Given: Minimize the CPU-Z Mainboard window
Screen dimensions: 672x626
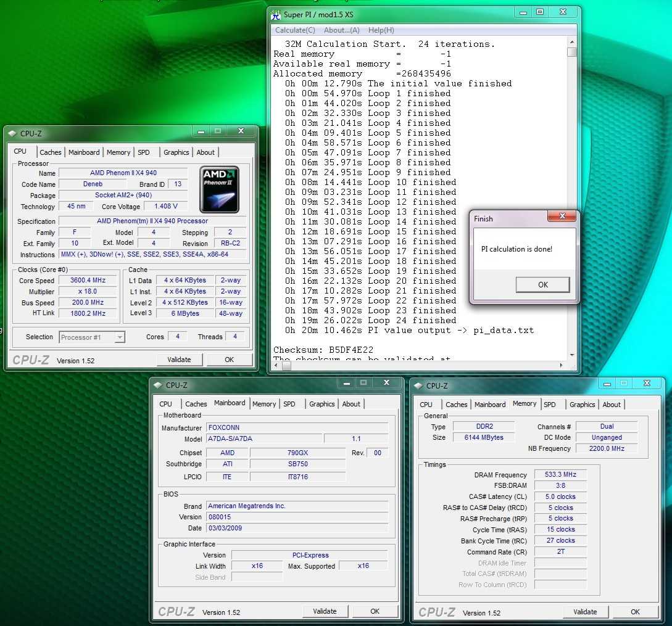Looking at the screenshot, I should (x=346, y=382).
